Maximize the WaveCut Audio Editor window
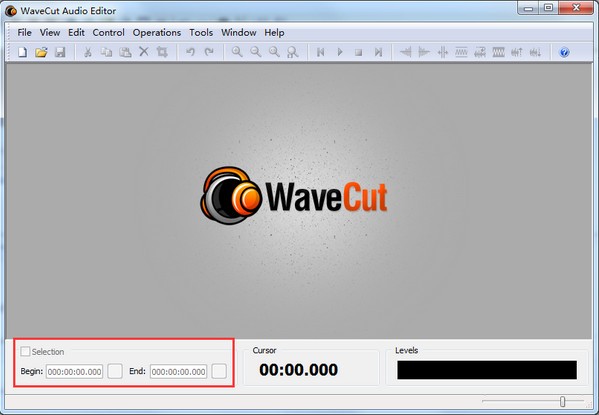 (548, 8)
